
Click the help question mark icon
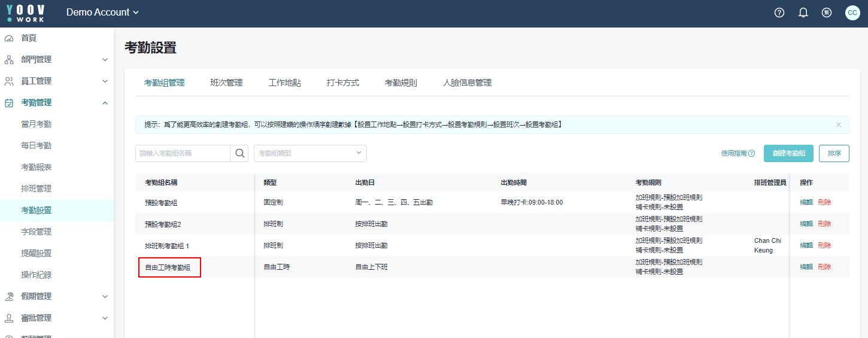779,13
